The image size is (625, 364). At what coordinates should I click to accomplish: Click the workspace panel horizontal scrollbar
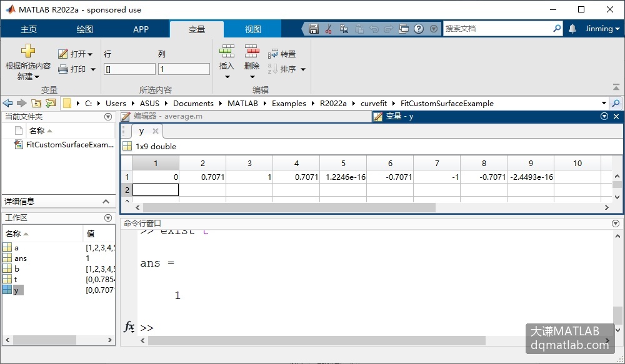44,340
